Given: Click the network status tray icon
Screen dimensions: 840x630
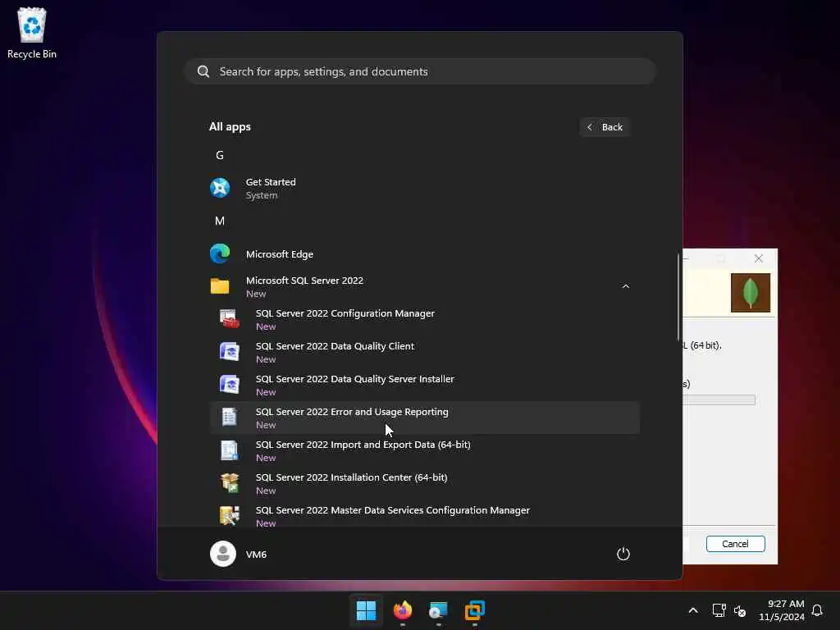Looking at the screenshot, I should pos(719,610).
